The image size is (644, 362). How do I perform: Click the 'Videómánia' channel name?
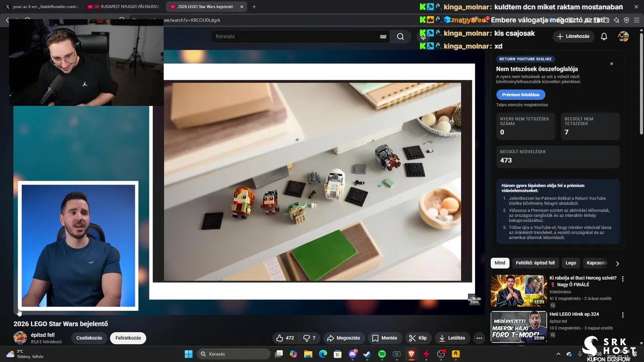560,292
